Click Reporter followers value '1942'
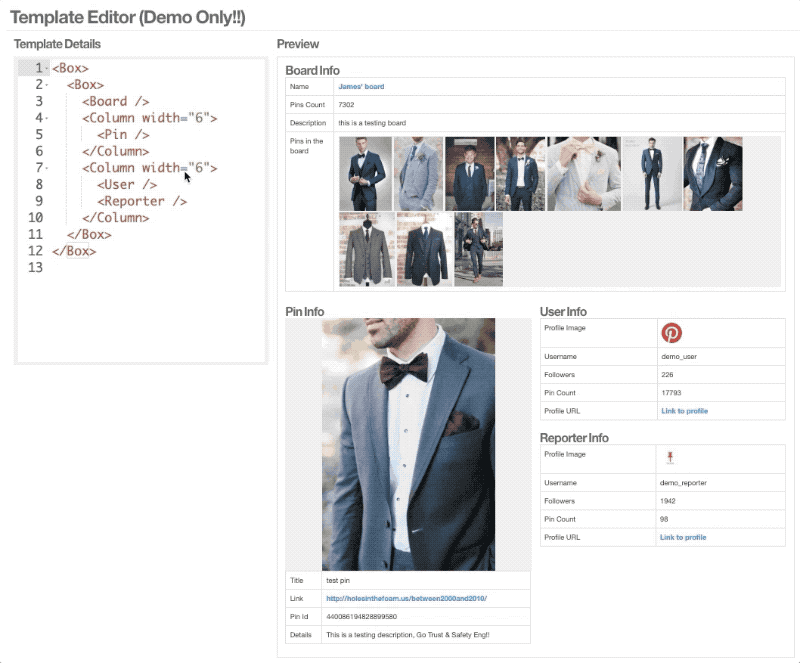The image size is (800, 663). (x=667, y=501)
